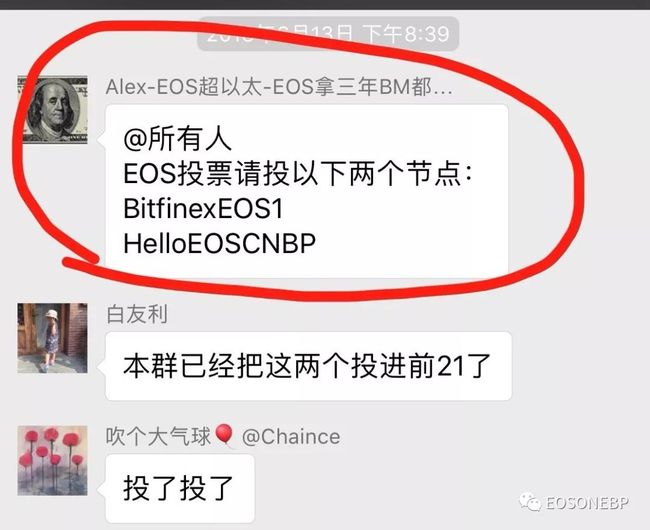
Task: Click the 投了投了 message bubble
Action: point(180,489)
